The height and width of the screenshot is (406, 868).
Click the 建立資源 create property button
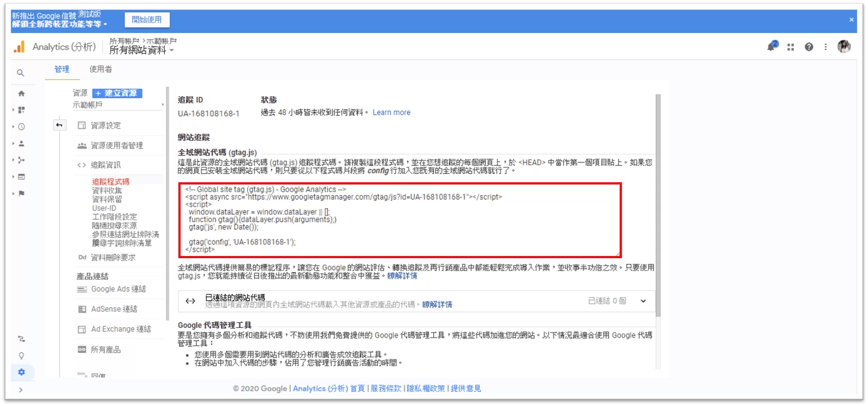(117, 93)
